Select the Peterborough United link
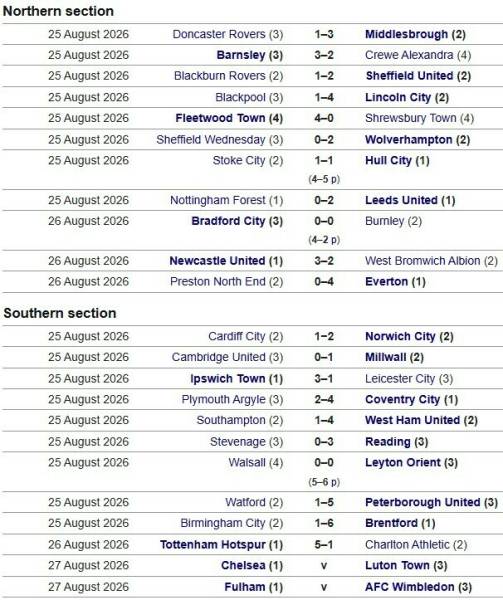This screenshot has height=600, width=503. pos(423,502)
